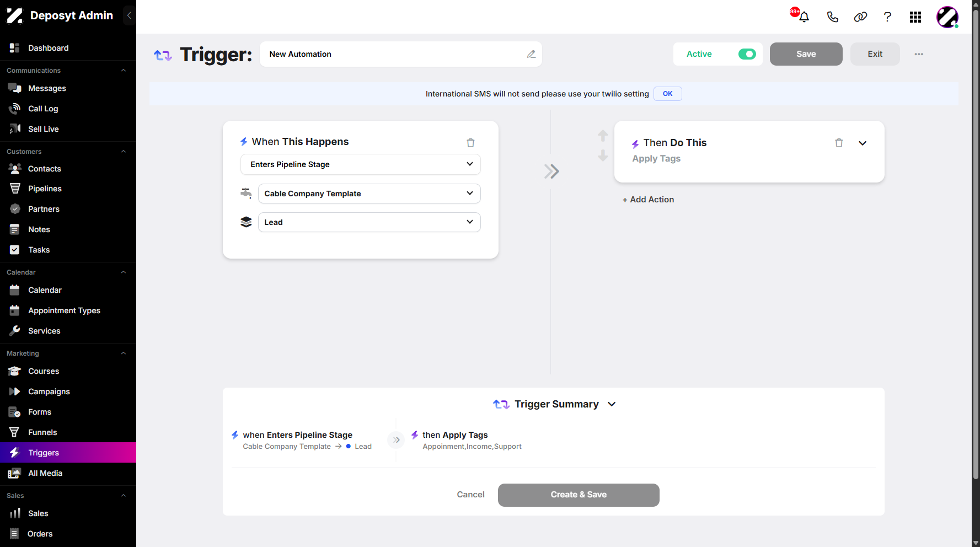This screenshot has height=547, width=980.
Task: Dismiss the SMS notice with OK
Action: (667, 94)
